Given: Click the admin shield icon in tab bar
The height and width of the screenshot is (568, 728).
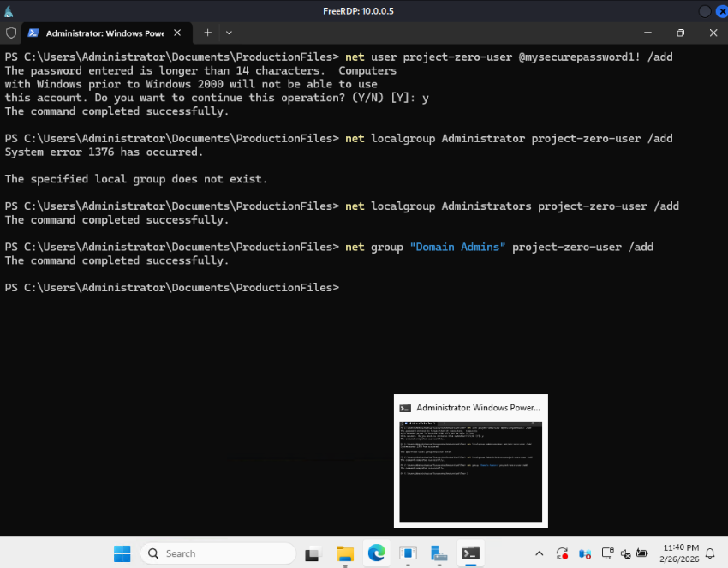Looking at the screenshot, I should [11, 33].
